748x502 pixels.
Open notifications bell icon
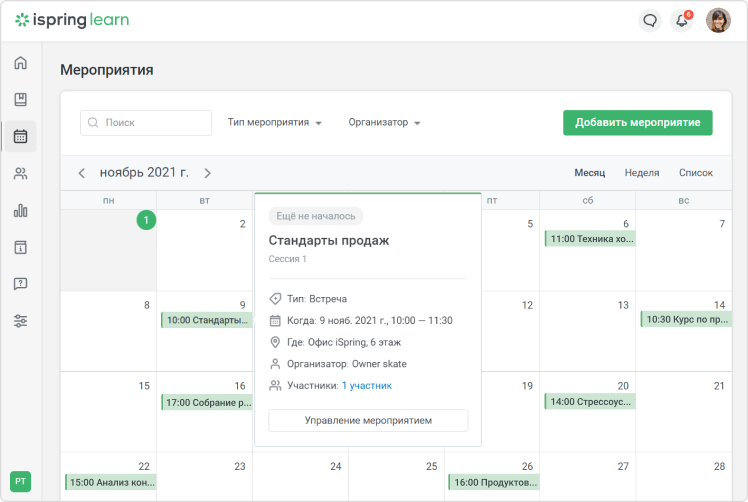[x=682, y=20]
